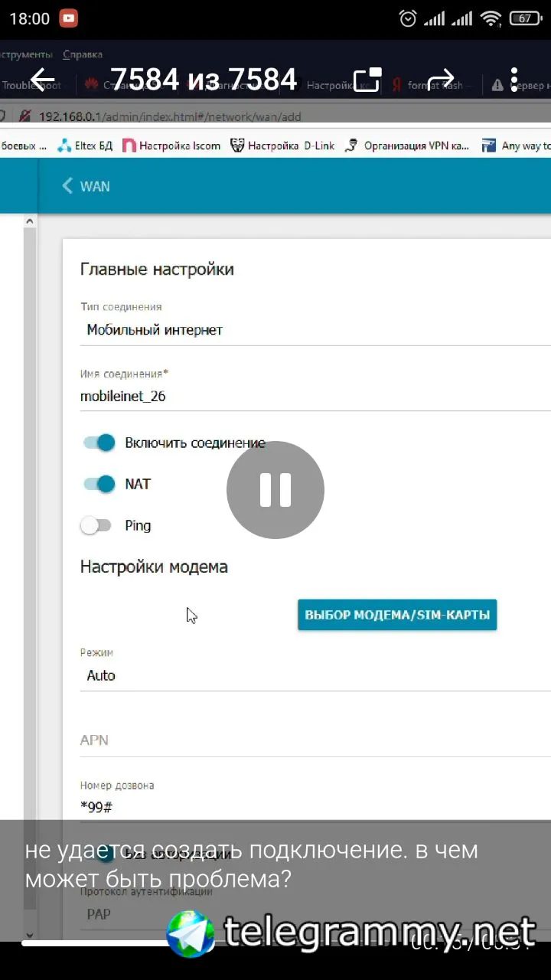Open the 'Настройка Iscom' bookmark
The height and width of the screenshot is (980, 551).
[171, 145]
